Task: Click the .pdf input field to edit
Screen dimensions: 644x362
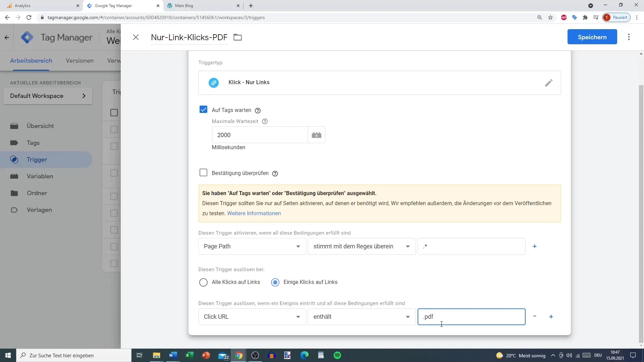Action: (x=471, y=316)
